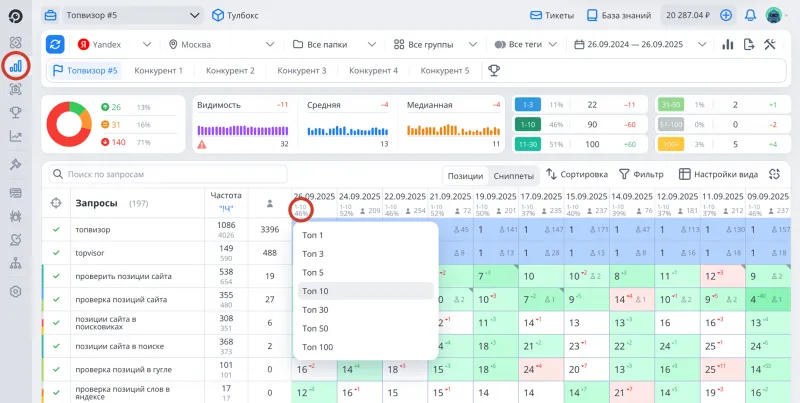Switch to the Конкурент 3 tab
Image resolution: width=800 pixels, height=403 pixels.
point(301,71)
